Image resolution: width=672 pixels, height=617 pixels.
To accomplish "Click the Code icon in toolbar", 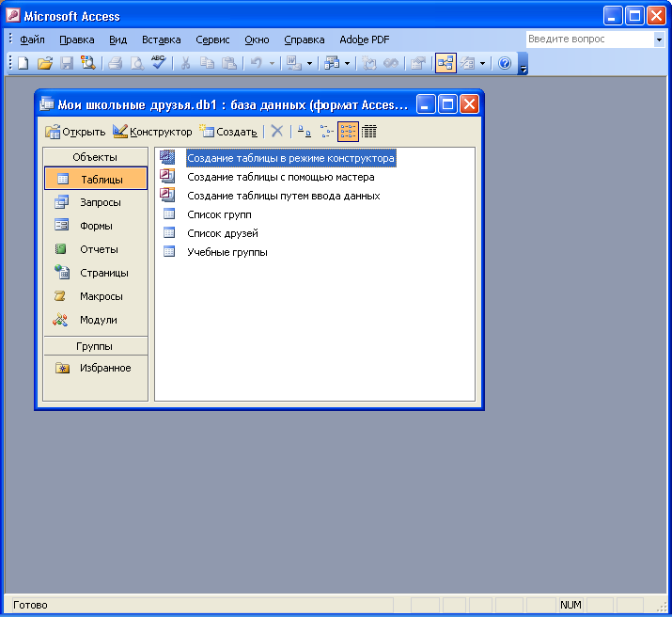I will pyautogui.click(x=368, y=63).
